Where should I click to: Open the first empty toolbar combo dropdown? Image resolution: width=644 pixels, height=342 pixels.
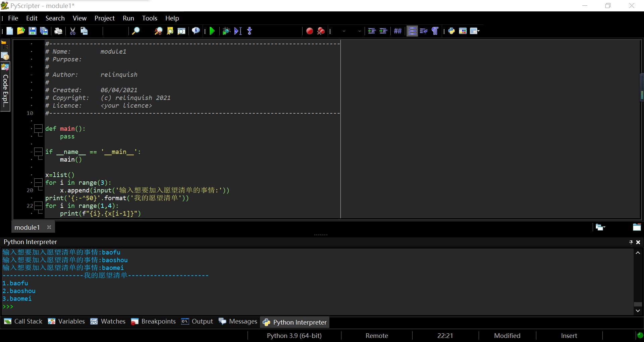point(344,31)
